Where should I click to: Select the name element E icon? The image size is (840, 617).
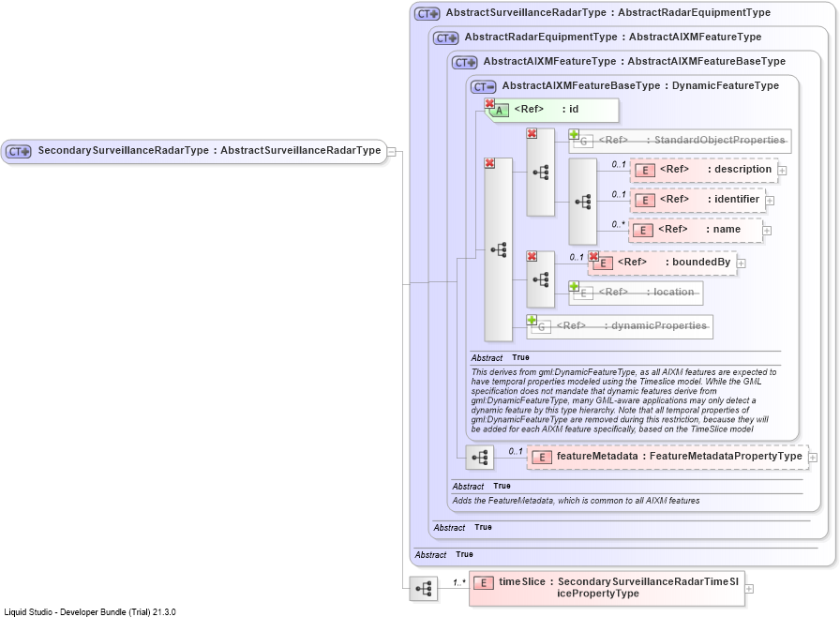pyautogui.click(x=643, y=231)
